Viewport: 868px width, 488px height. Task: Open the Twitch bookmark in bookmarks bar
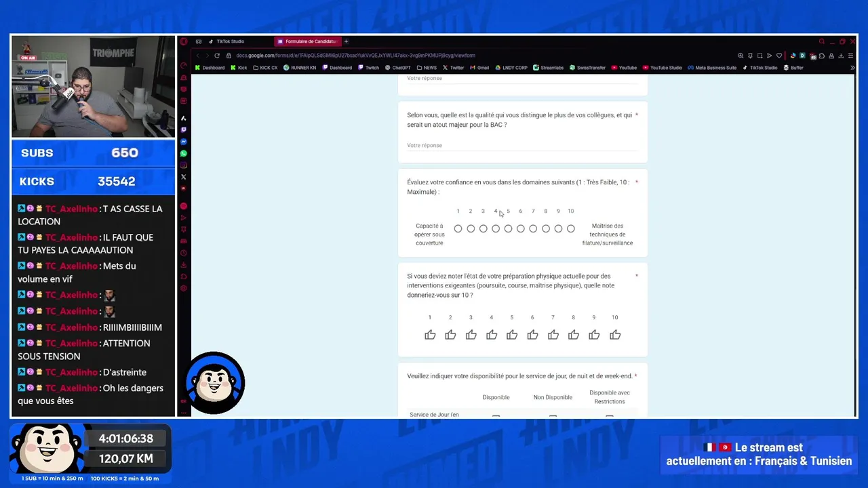368,68
